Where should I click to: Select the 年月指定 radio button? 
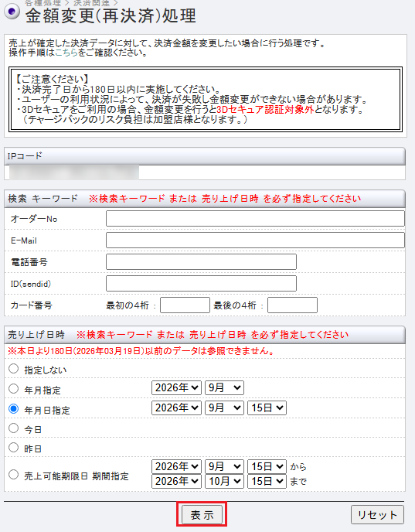(x=14, y=389)
